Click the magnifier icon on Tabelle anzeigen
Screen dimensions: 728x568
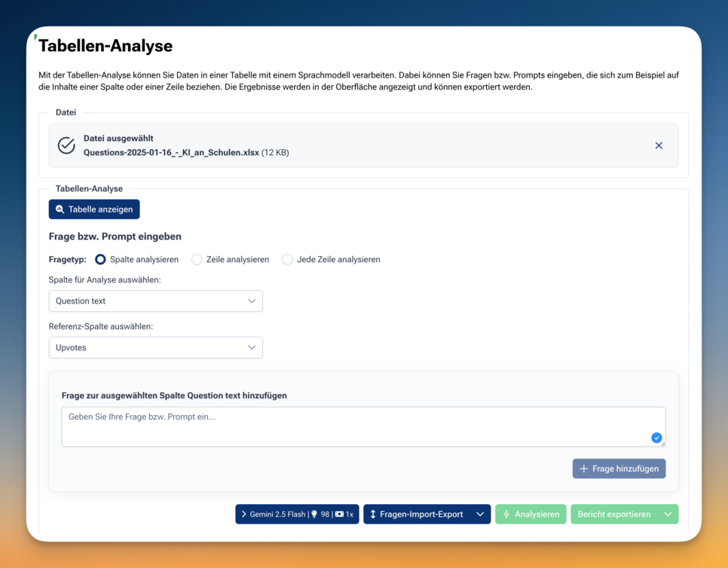click(x=60, y=209)
